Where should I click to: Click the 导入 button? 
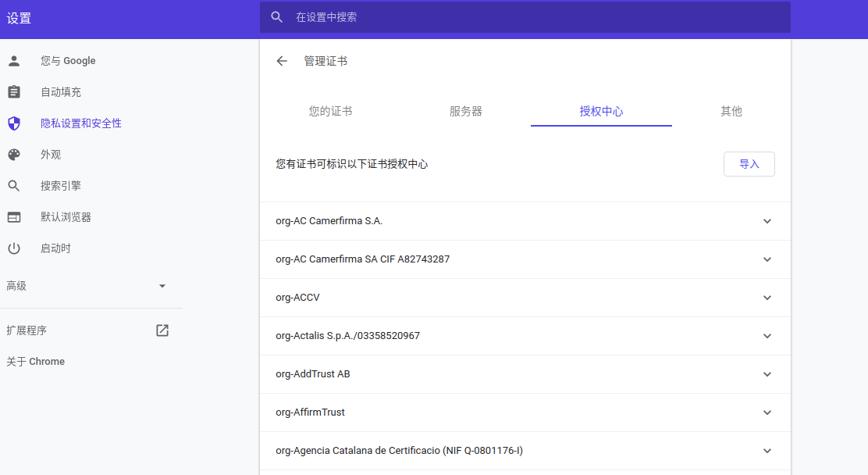749,164
